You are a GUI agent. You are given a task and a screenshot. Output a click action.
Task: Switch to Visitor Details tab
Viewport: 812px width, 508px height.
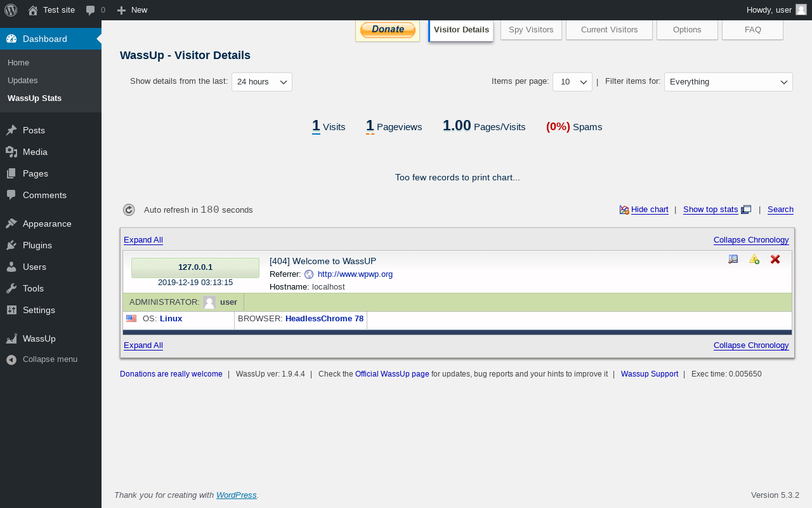[461, 30]
